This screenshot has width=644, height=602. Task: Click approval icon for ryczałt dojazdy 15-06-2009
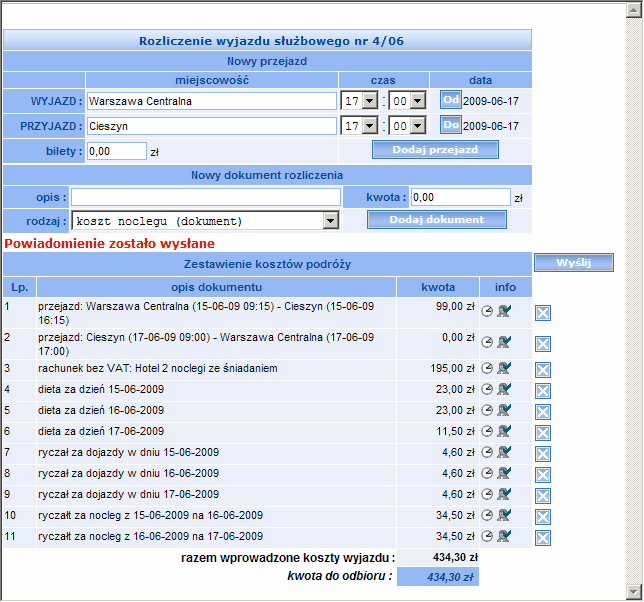click(x=504, y=453)
